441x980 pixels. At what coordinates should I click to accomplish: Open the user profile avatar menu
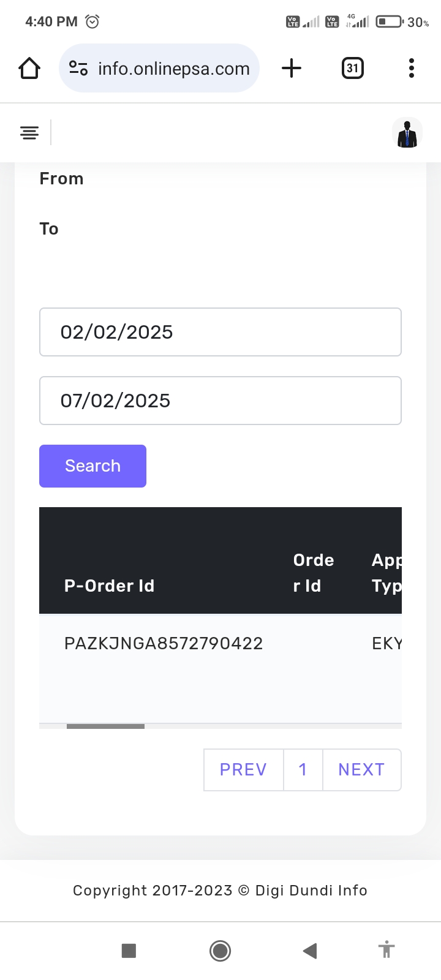pos(407,133)
